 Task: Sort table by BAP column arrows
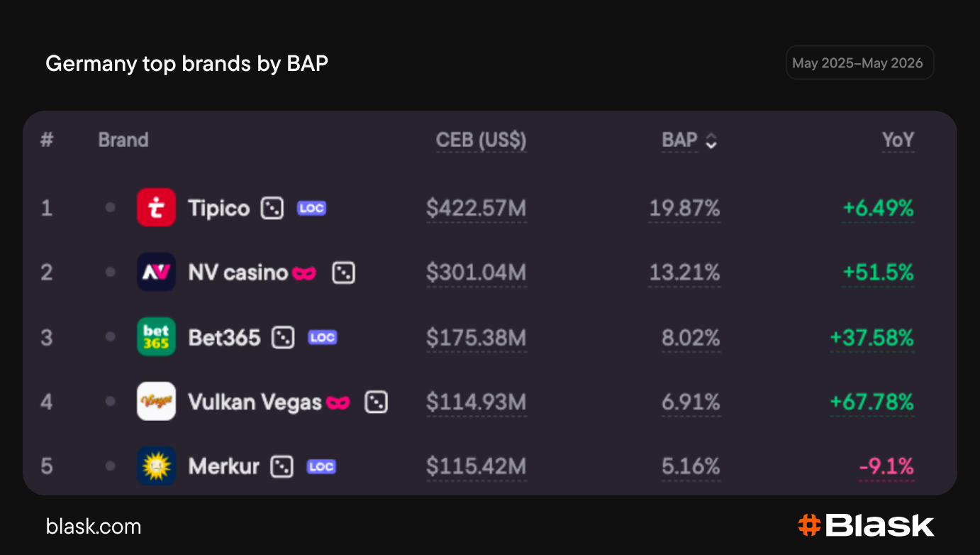click(x=711, y=141)
